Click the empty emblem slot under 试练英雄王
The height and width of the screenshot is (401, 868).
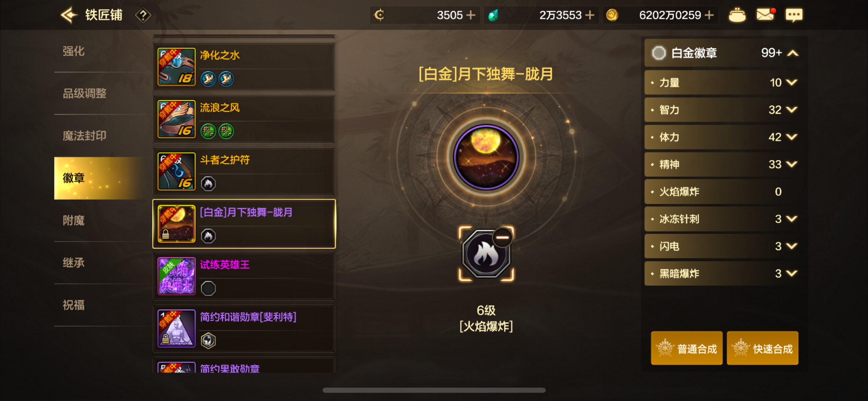[x=208, y=288]
